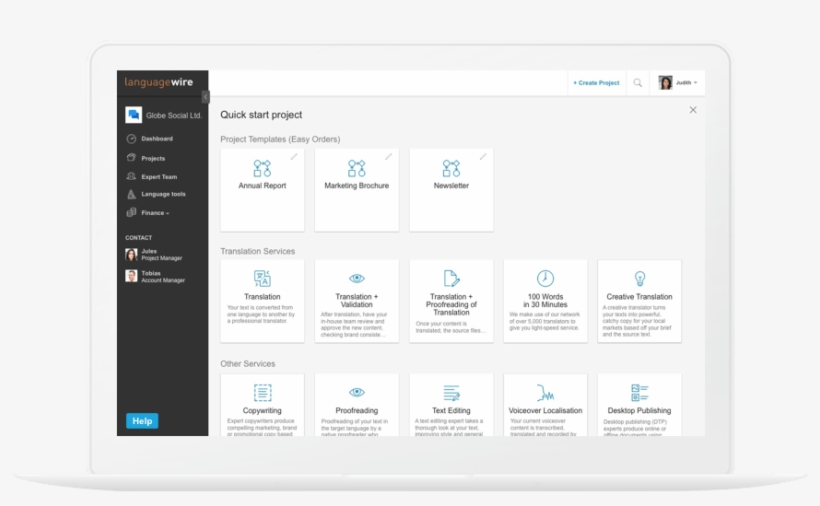Viewport: 820px width, 506px height.
Task: Select the Voiceover Localisation waveform icon
Action: point(545,393)
